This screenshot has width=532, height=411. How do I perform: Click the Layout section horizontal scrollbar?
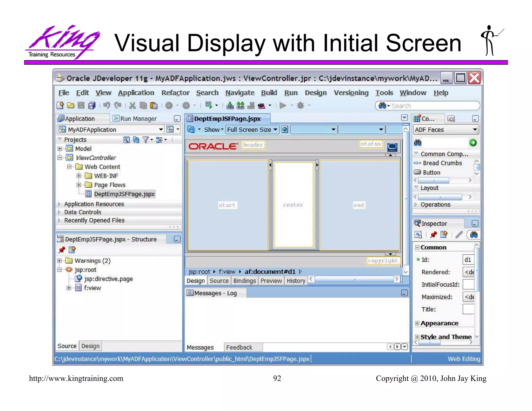(x=443, y=197)
